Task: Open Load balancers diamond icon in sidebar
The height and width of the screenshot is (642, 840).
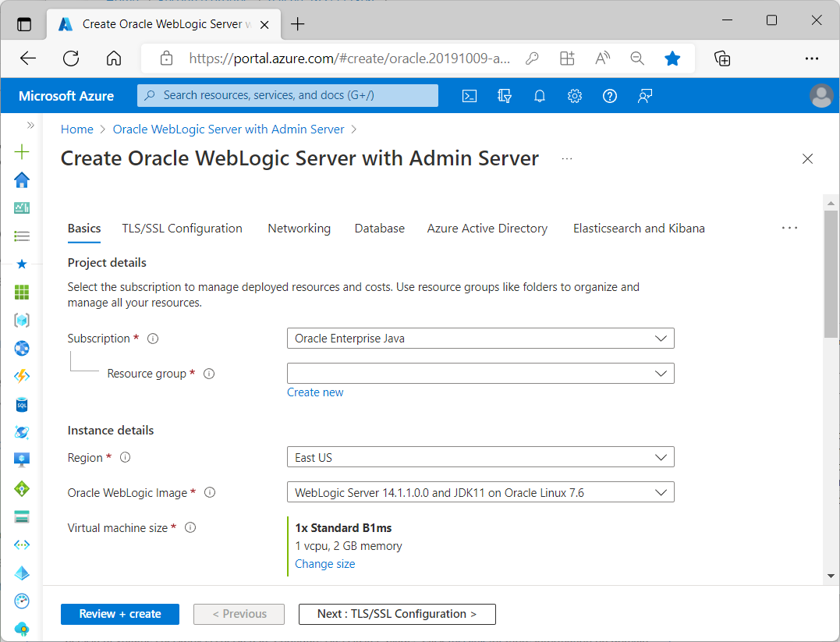Action: (21, 489)
